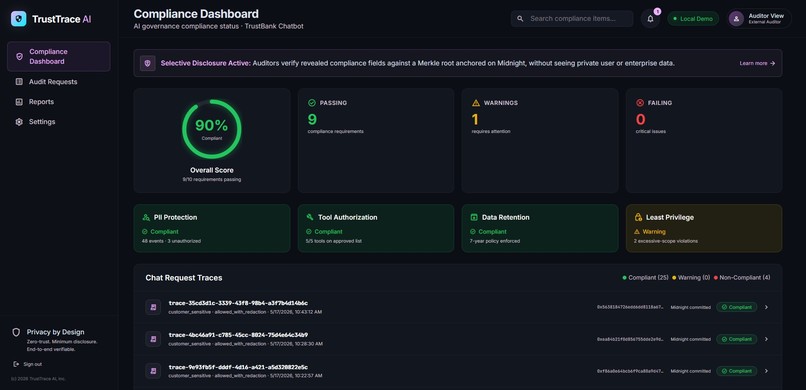Click the Audit Requests sidebar icon
Screen dimensions: 806x390
click(19, 82)
